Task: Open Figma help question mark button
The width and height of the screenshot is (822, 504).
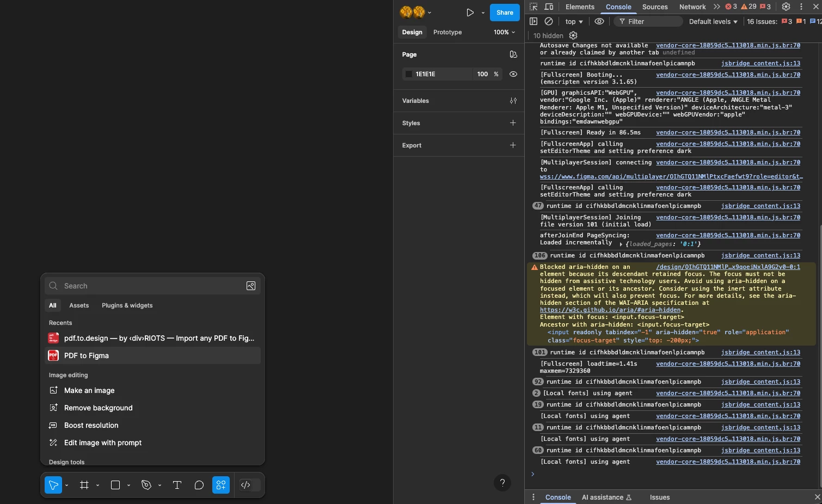Action: coord(502,482)
